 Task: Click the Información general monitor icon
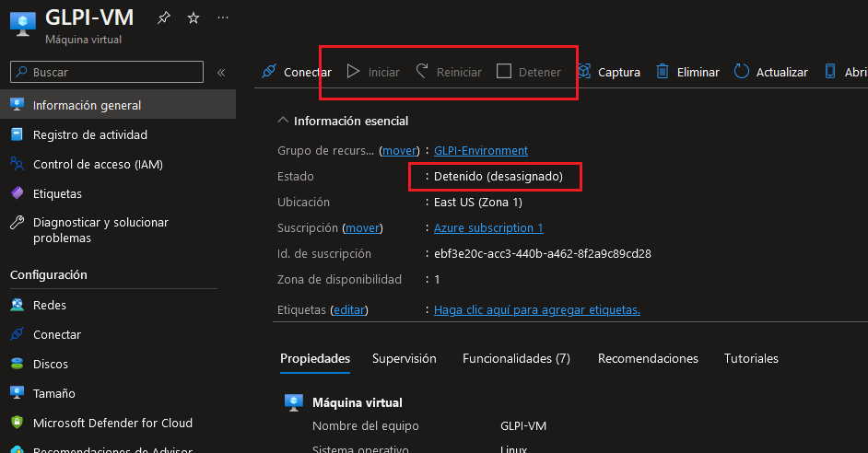click(18, 105)
